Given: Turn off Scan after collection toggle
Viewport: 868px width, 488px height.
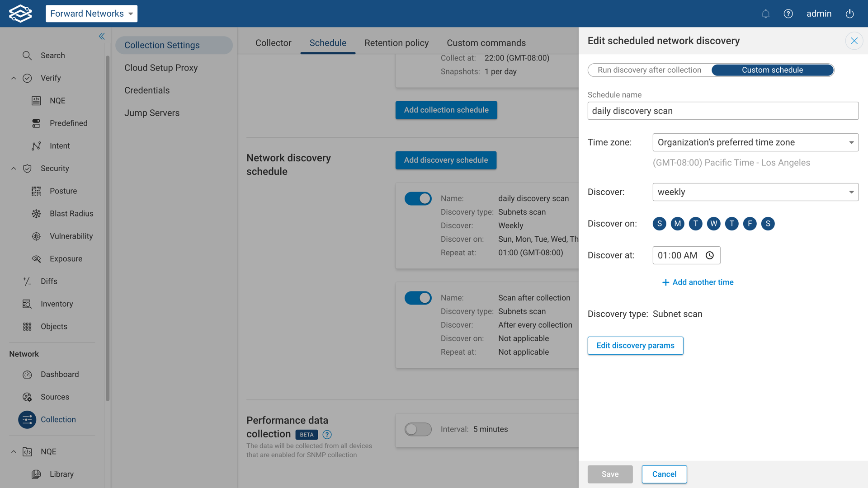Looking at the screenshot, I should [x=418, y=298].
